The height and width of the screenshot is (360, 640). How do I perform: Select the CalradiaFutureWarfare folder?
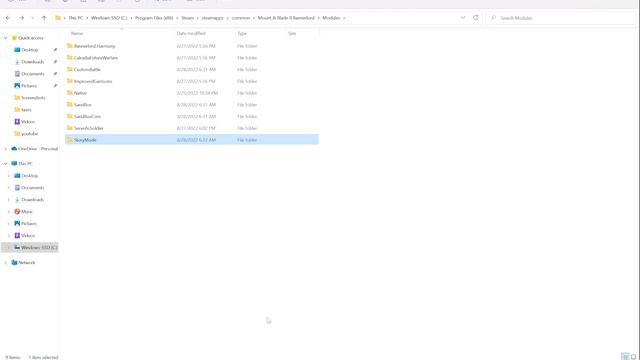tap(192, 58)
